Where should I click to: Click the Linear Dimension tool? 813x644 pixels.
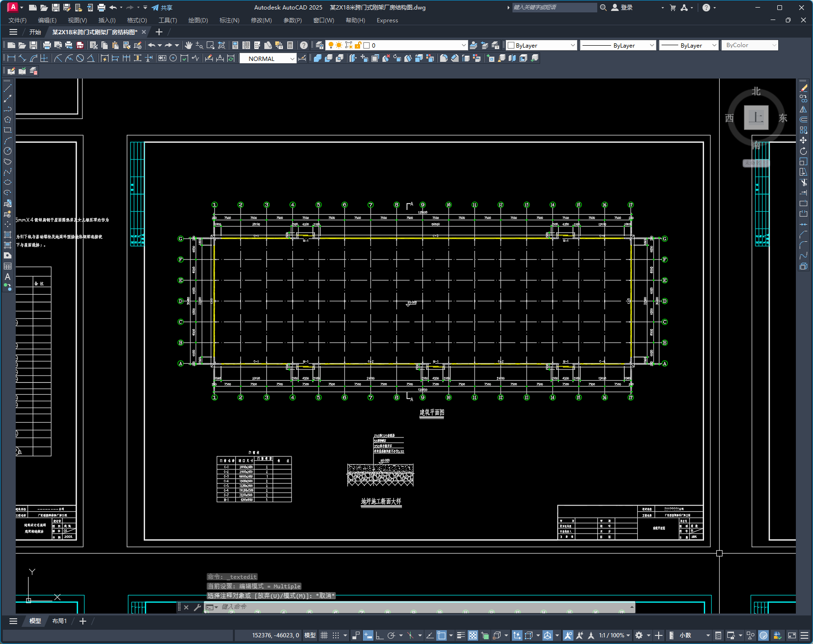(11, 58)
